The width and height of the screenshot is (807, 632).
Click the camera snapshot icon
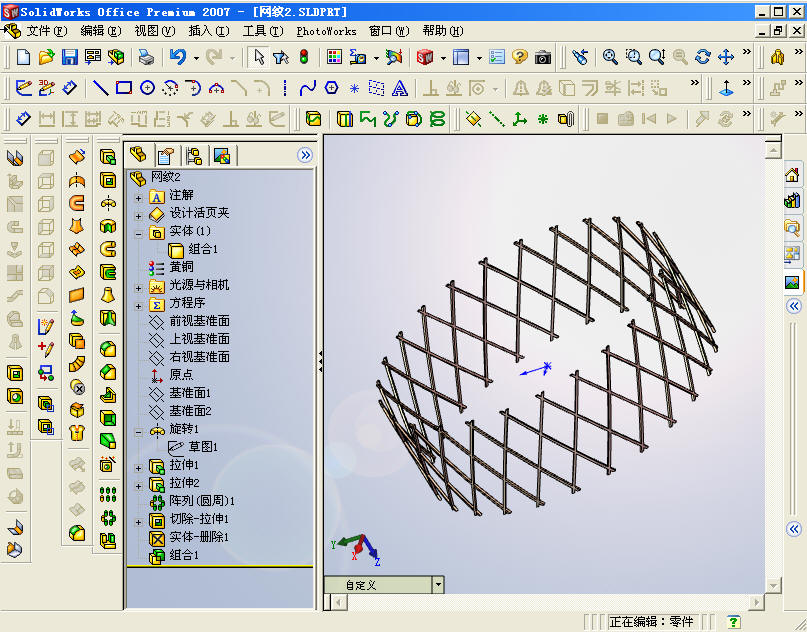coord(542,57)
